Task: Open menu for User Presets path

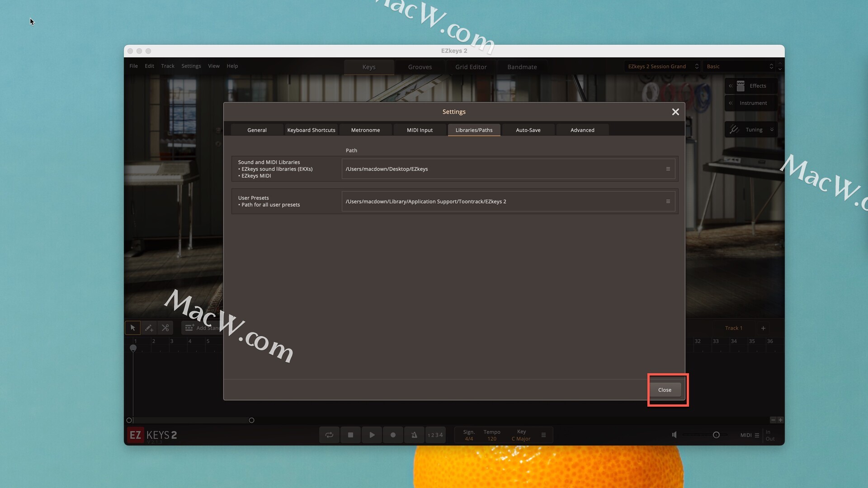Action: point(668,202)
